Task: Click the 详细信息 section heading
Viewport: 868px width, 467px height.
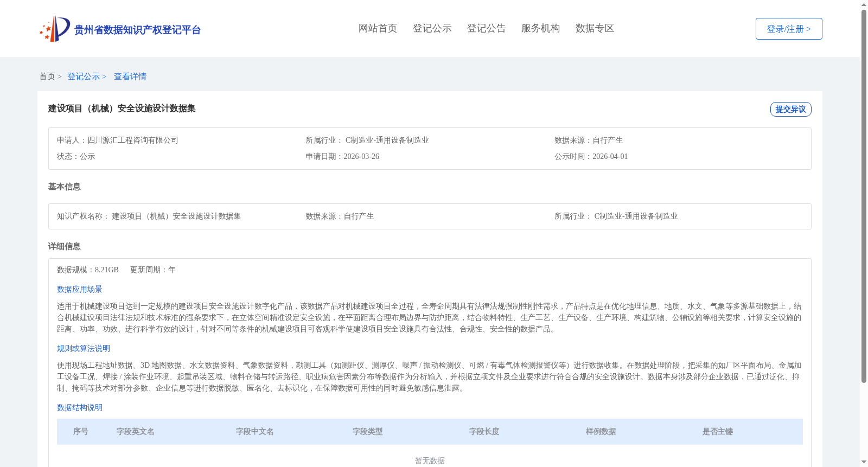Action: [x=64, y=246]
